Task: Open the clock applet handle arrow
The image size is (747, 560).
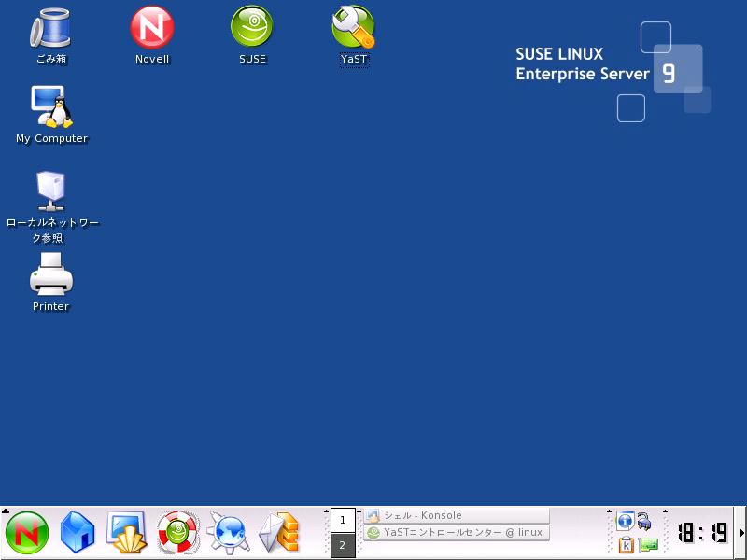Action: [666, 511]
